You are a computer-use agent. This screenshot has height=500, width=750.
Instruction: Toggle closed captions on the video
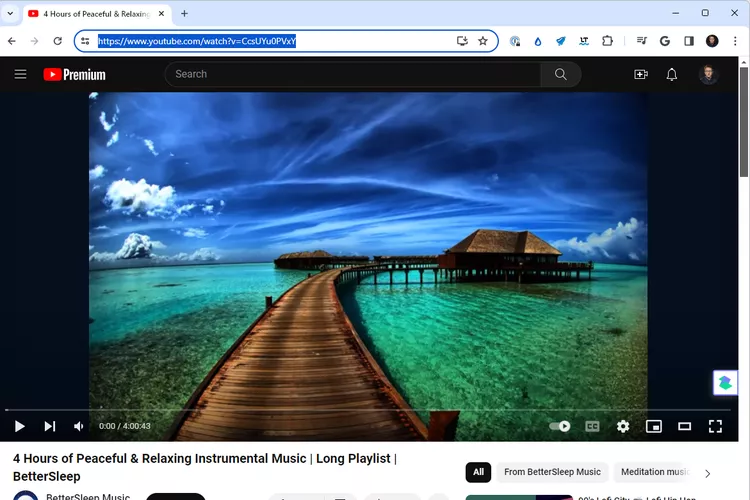(592, 426)
